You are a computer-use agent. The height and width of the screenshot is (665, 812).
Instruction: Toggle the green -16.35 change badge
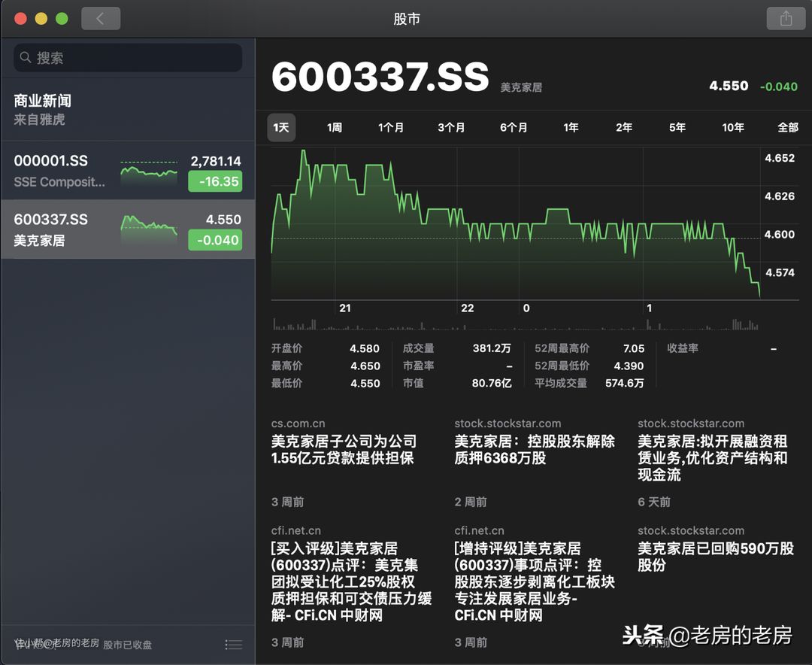[215, 181]
